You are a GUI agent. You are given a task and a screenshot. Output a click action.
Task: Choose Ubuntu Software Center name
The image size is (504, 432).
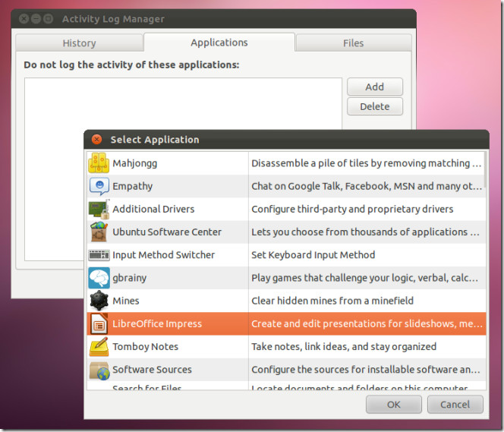pyautogui.click(x=167, y=232)
